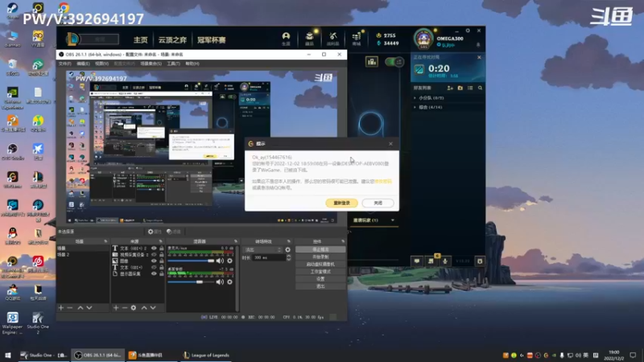Toggle lock on 图像 source
The width and height of the screenshot is (644, 362).
click(162, 261)
